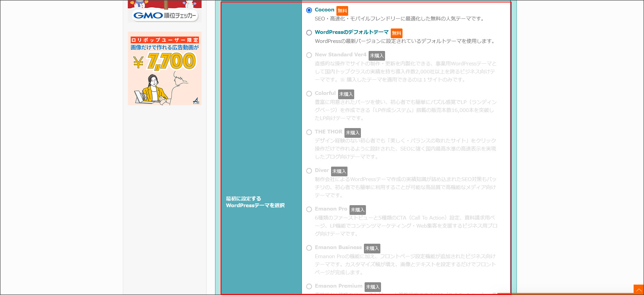The image size is (644, 295).
Task: Click the 未購入 badge next to Colorful
Action: coord(346,94)
